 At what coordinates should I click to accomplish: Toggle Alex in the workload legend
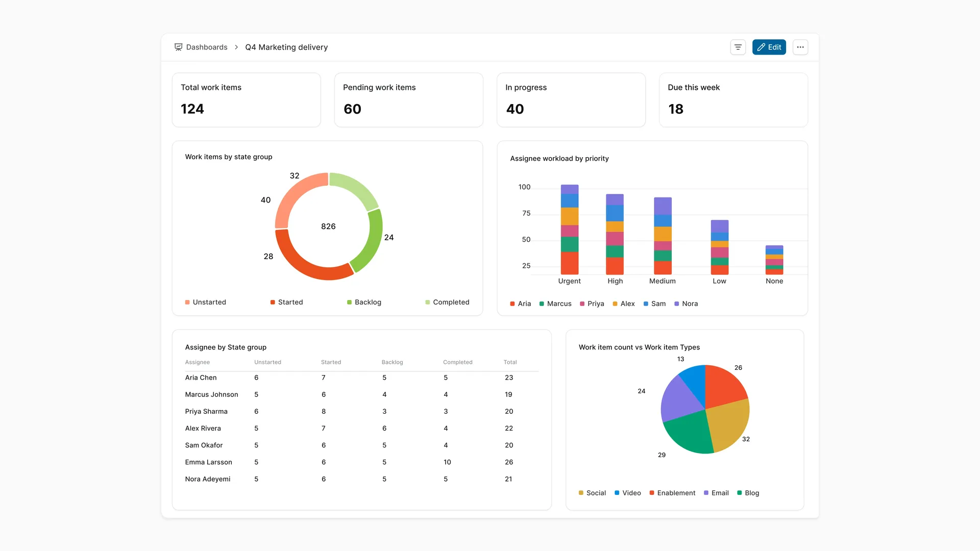tap(623, 304)
